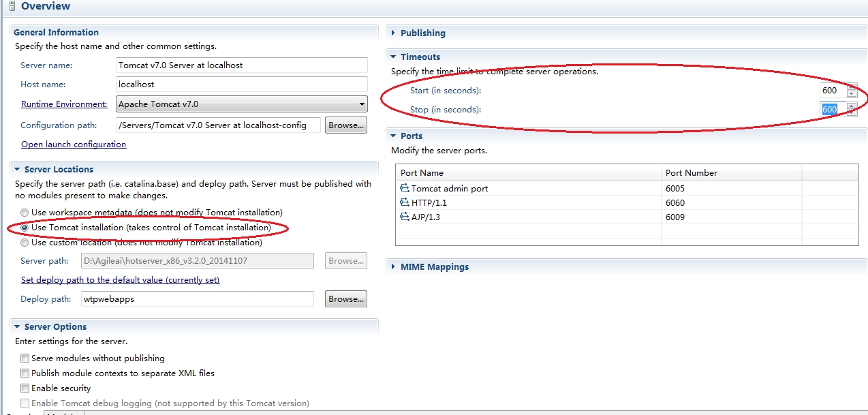Collapse the Server Locations section
The image size is (868, 415).
(17, 169)
